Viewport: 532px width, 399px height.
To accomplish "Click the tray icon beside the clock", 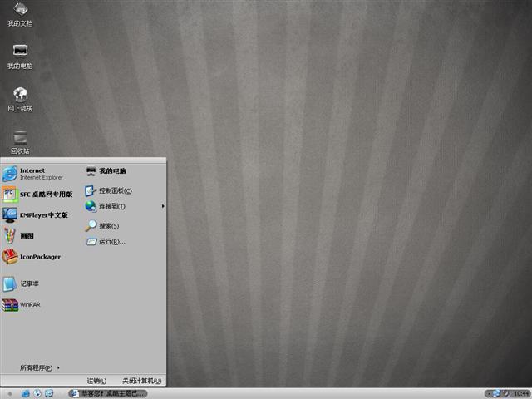I will (505, 393).
